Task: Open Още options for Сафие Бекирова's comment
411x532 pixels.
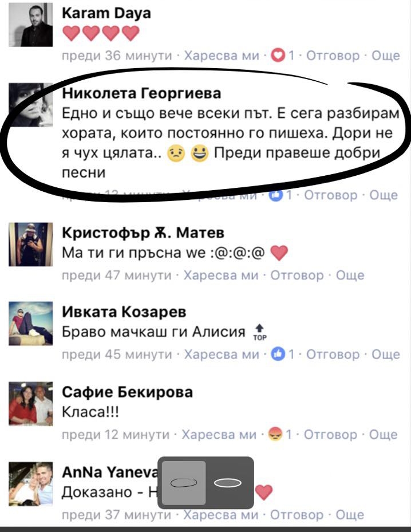Action: [x=383, y=434]
